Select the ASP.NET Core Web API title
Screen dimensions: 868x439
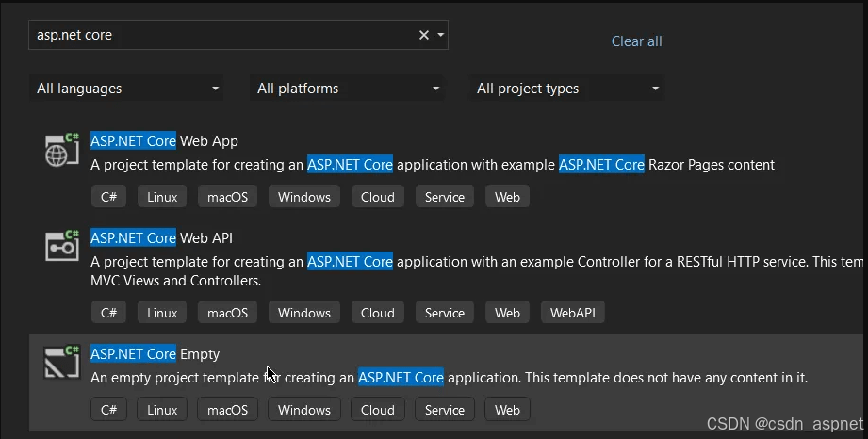pyautogui.click(x=162, y=238)
